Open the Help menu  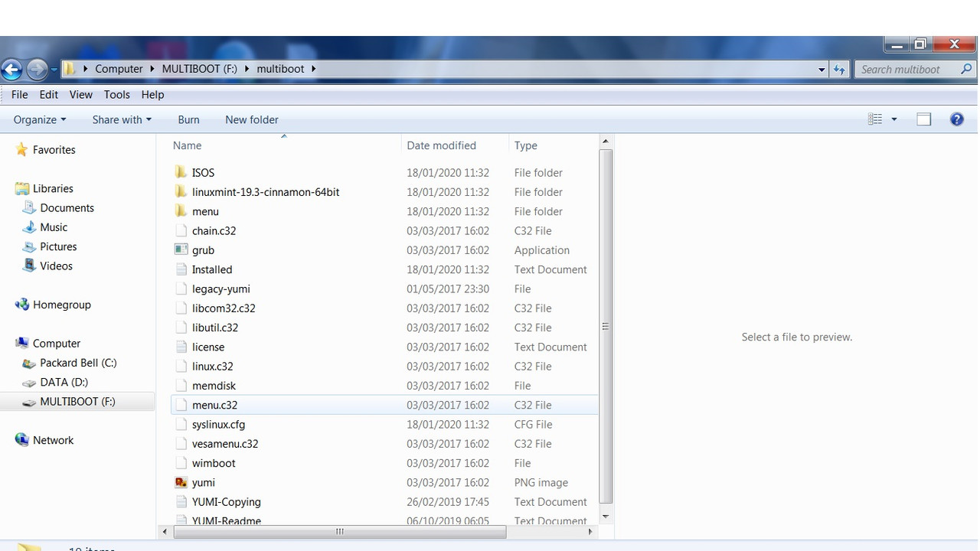(152, 94)
